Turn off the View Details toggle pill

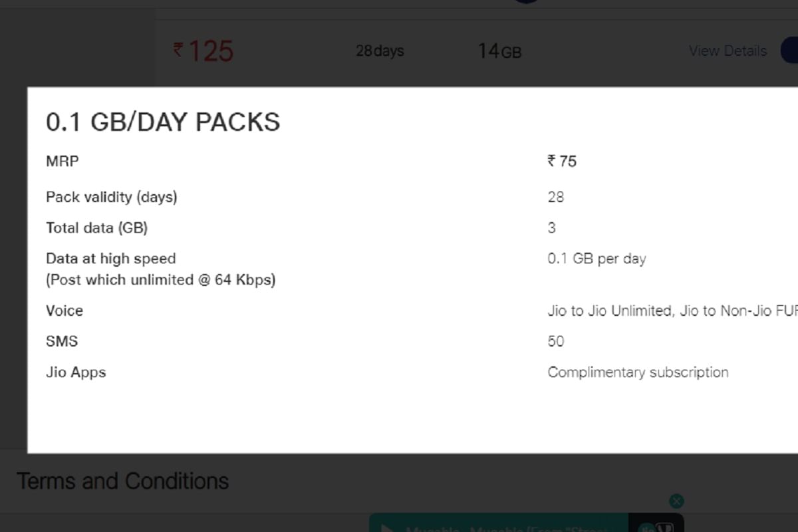pos(791,51)
